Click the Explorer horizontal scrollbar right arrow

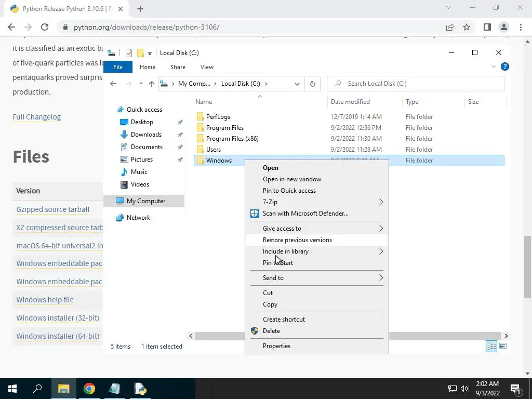point(506,336)
